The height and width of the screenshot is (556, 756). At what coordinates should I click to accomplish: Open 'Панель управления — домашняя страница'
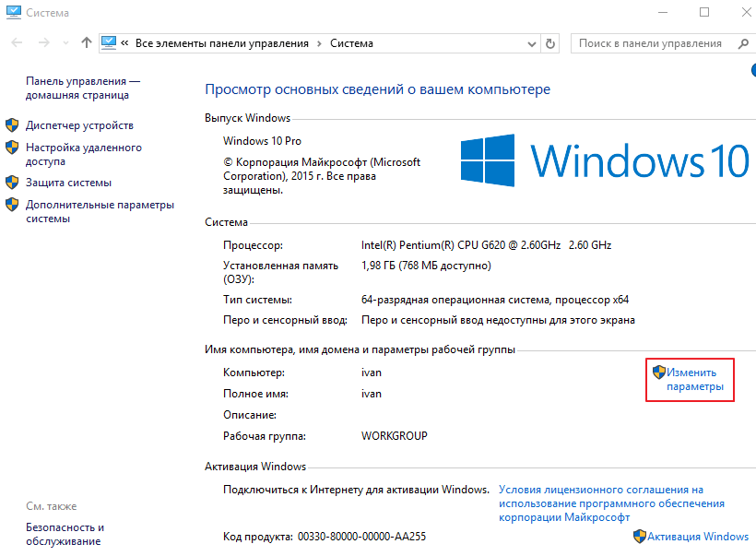point(82,89)
